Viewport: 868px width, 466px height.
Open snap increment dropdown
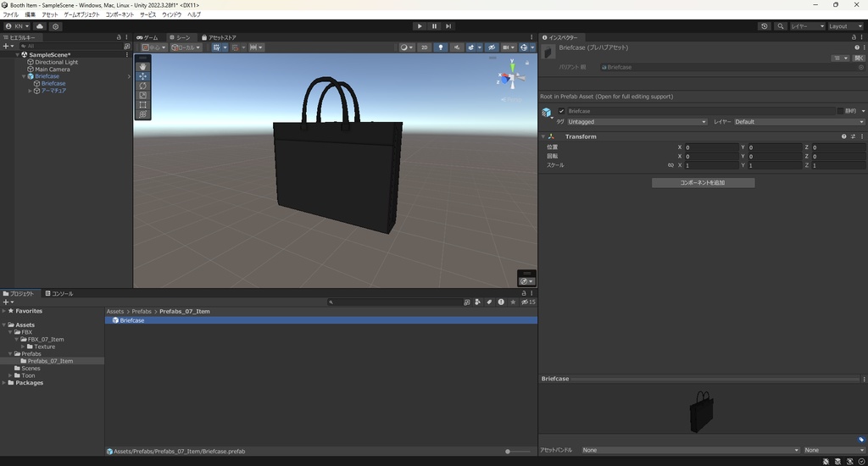[x=256, y=47]
